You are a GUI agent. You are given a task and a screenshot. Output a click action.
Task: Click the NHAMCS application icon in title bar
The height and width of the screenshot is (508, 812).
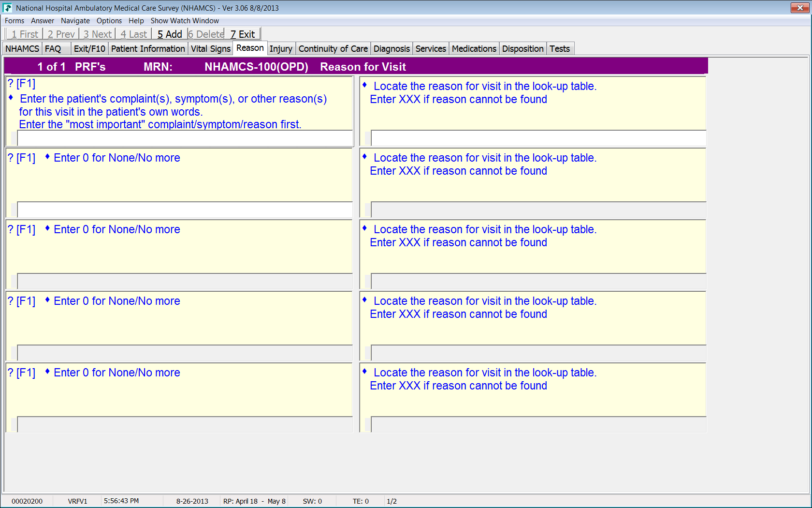7,8
